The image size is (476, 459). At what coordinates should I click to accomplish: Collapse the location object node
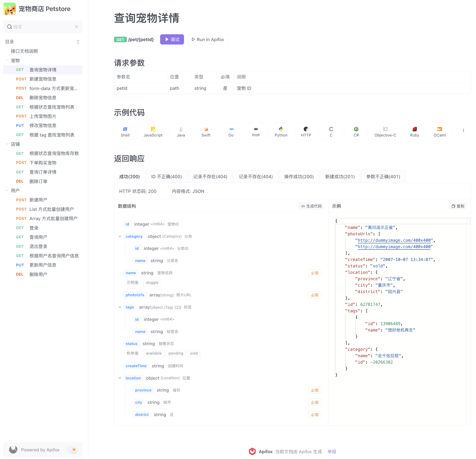click(120, 378)
